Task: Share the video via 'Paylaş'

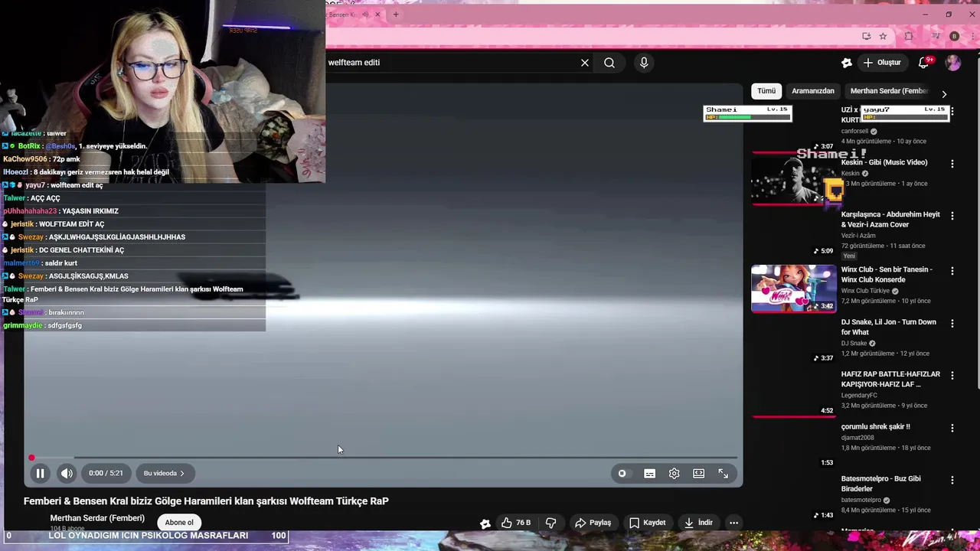Action: (x=593, y=523)
